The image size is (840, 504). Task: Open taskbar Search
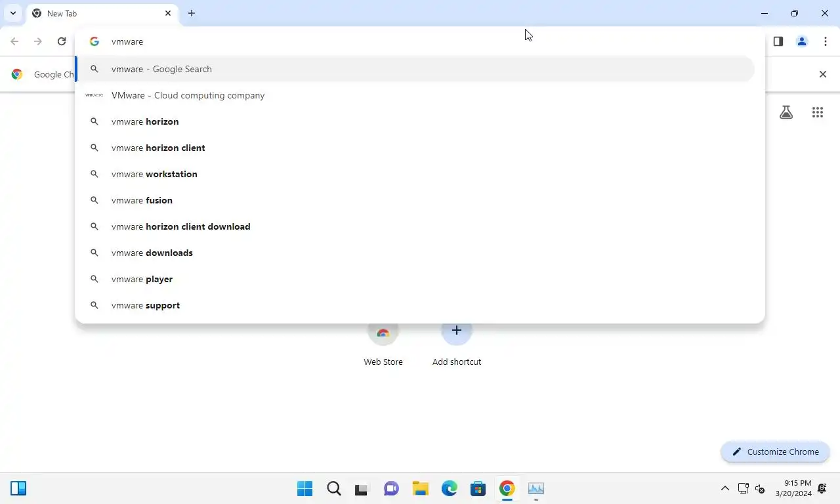pyautogui.click(x=334, y=488)
